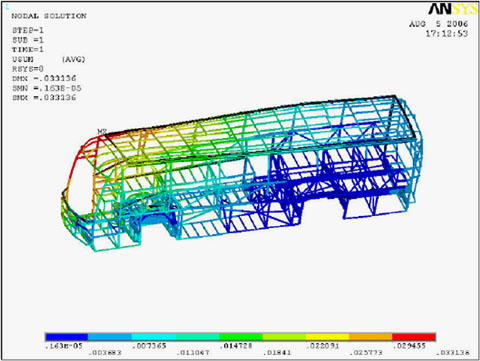This screenshot has width=480, height=361.
Task: Click the dark blue legend segment
Action: (67, 337)
